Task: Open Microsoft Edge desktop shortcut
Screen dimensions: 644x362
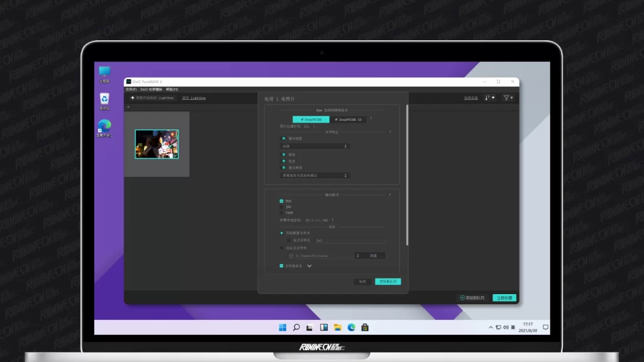Action: pos(104,127)
